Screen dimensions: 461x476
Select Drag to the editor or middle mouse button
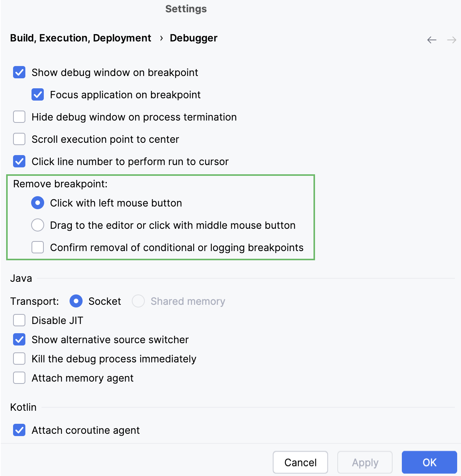click(37, 225)
